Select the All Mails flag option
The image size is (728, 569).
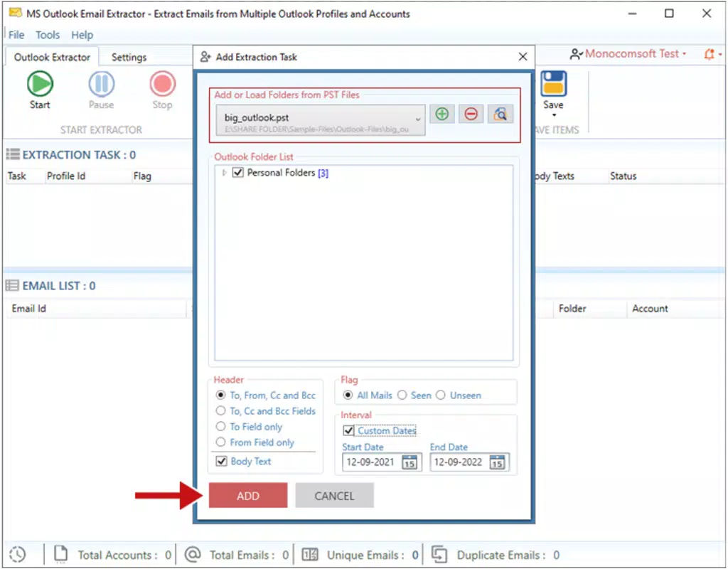[348, 395]
